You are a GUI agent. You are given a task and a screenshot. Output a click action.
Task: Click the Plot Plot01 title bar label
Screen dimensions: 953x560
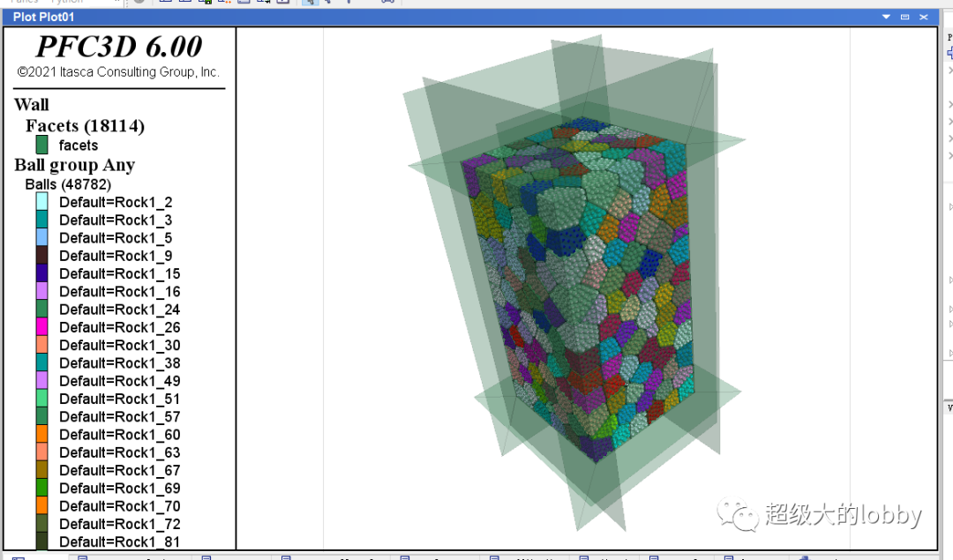(44, 17)
